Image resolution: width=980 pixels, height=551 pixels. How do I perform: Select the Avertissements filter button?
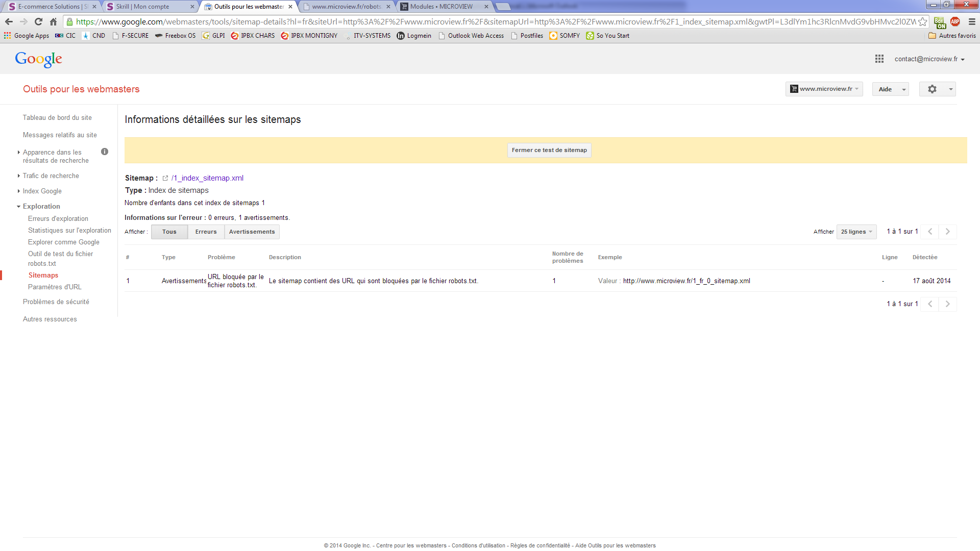pos(252,232)
